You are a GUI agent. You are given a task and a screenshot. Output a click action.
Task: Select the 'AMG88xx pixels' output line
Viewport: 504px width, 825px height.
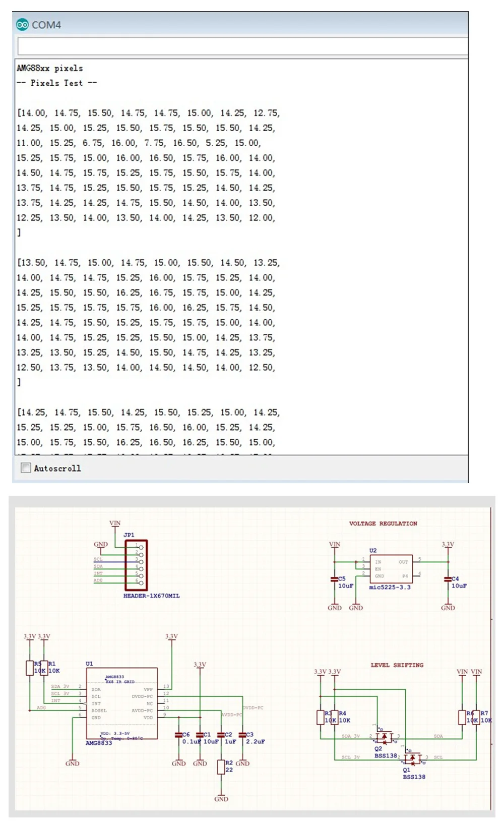click(x=50, y=68)
